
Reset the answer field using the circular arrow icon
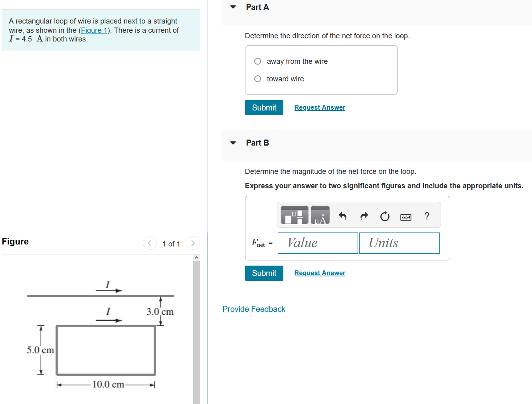click(384, 216)
